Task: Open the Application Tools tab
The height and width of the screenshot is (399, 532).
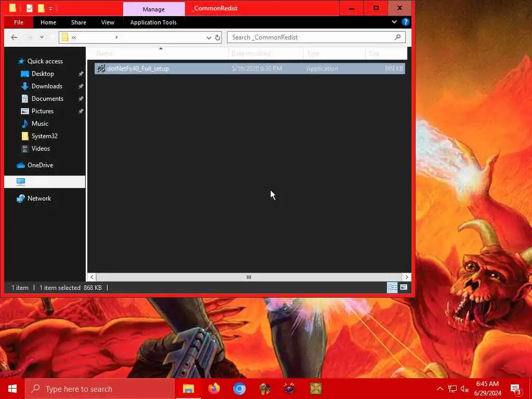Action: tap(153, 22)
